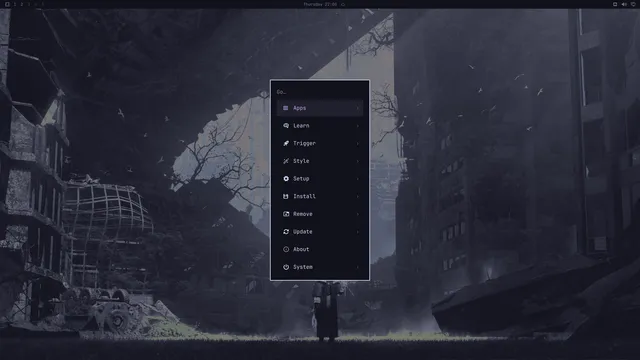Screen dimensions: 640x360
Task: Open the 'About' menu label
Action: coord(301,249)
